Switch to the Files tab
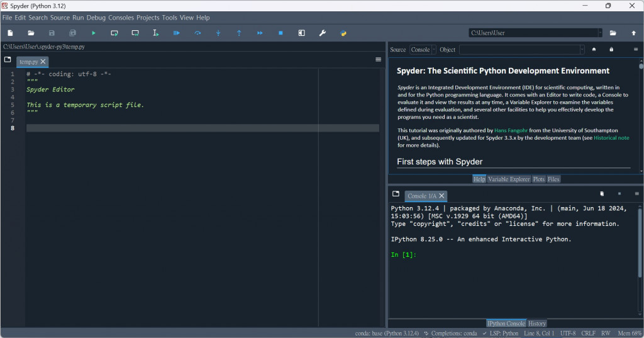Image resolution: width=644 pixels, height=338 pixels. pyautogui.click(x=553, y=179)
